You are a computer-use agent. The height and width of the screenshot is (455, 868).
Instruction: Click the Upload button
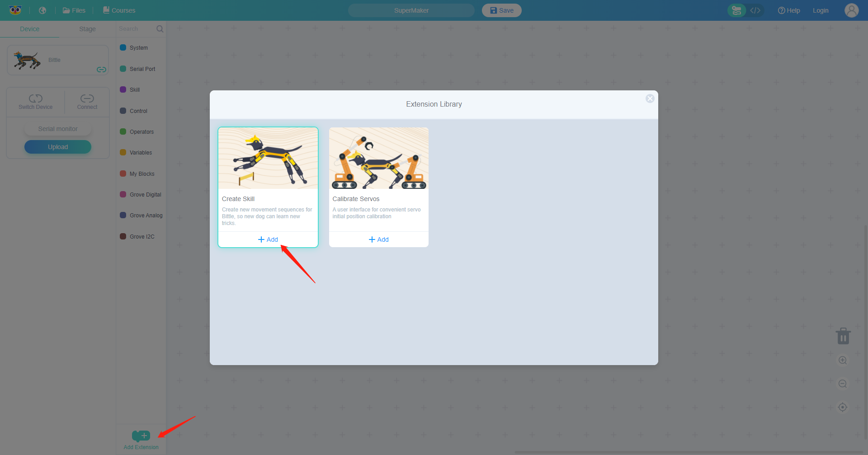coord(58,147)
